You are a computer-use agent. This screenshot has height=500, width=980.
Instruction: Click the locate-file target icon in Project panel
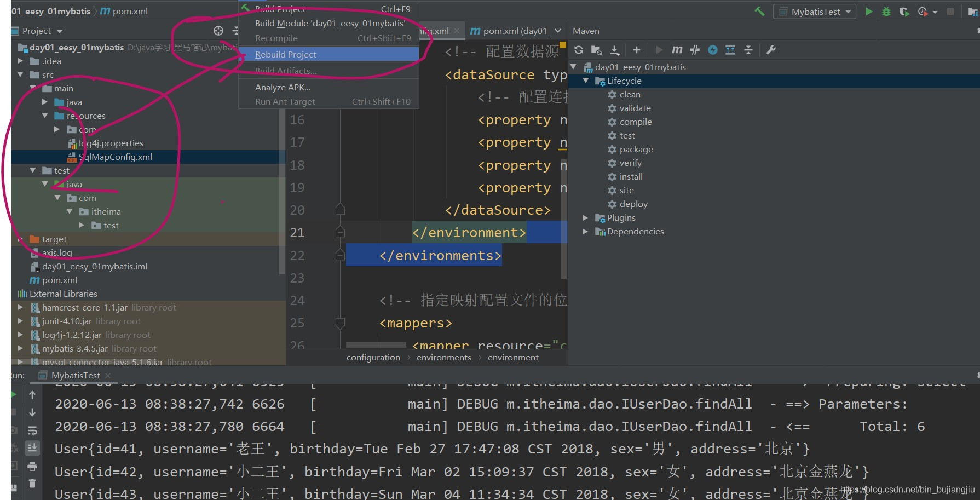click(218, 31)
